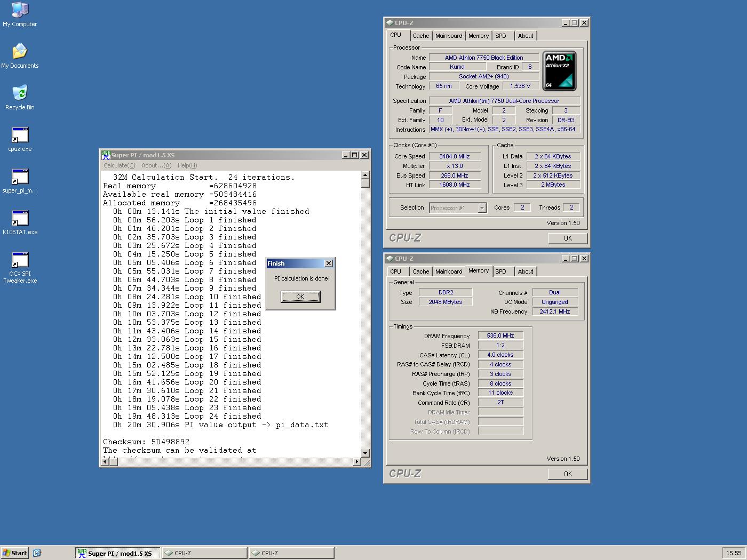Open the Recycle Bin icon
747x560 pixels.
[x=20, y=98]
